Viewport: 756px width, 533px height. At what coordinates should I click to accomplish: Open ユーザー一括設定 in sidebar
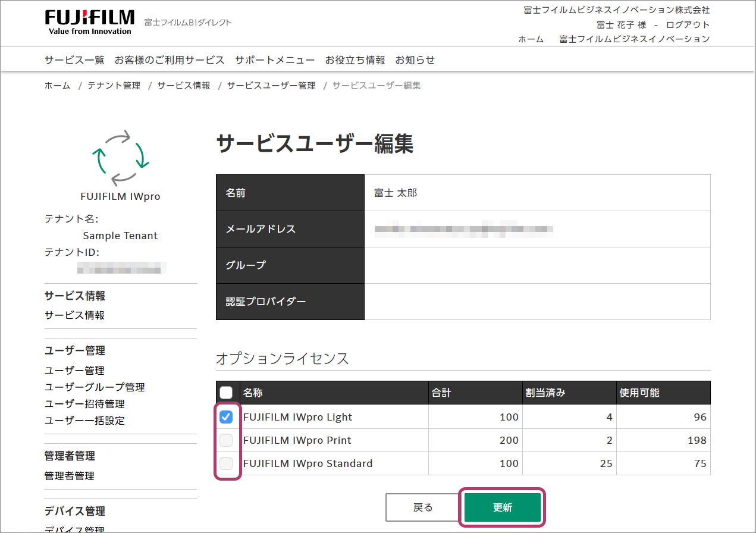[x=84, y=421]
